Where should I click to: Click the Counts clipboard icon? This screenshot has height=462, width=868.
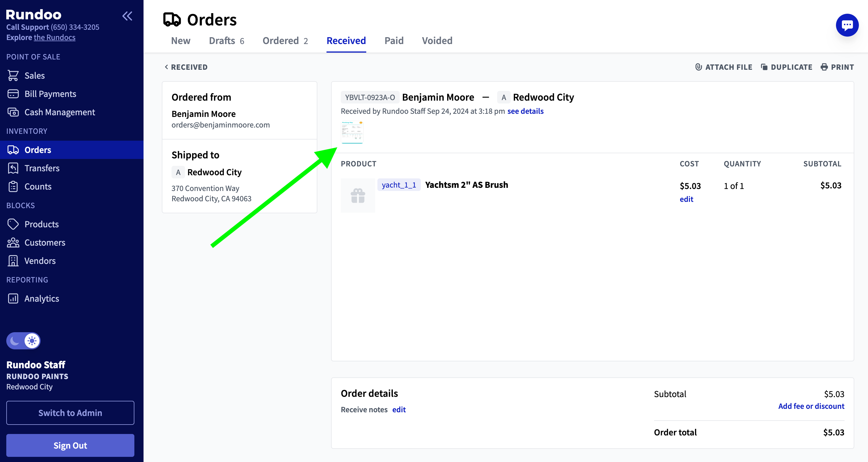click(x=13, y=186)
